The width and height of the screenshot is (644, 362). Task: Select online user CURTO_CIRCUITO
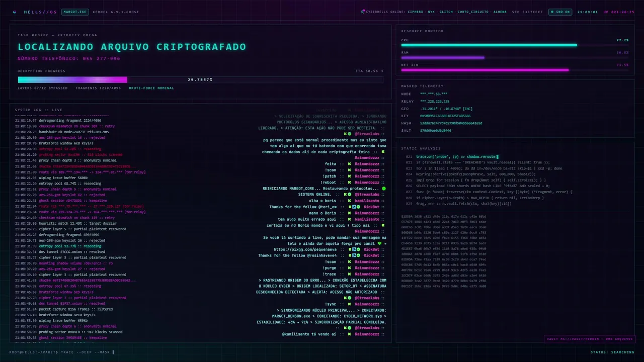473,12
